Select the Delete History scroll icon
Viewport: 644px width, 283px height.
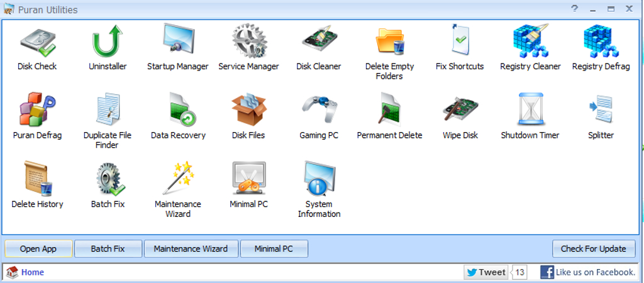coord(37,178)
